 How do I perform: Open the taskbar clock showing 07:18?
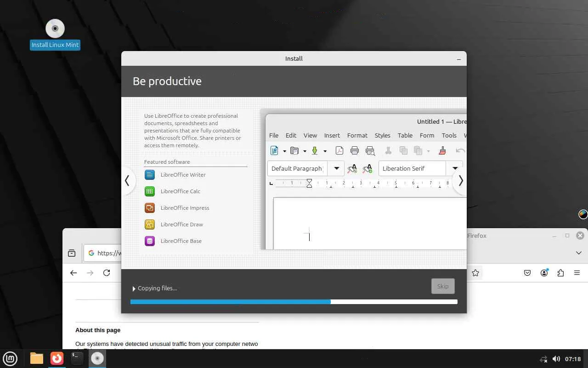(x=573, y=359)
